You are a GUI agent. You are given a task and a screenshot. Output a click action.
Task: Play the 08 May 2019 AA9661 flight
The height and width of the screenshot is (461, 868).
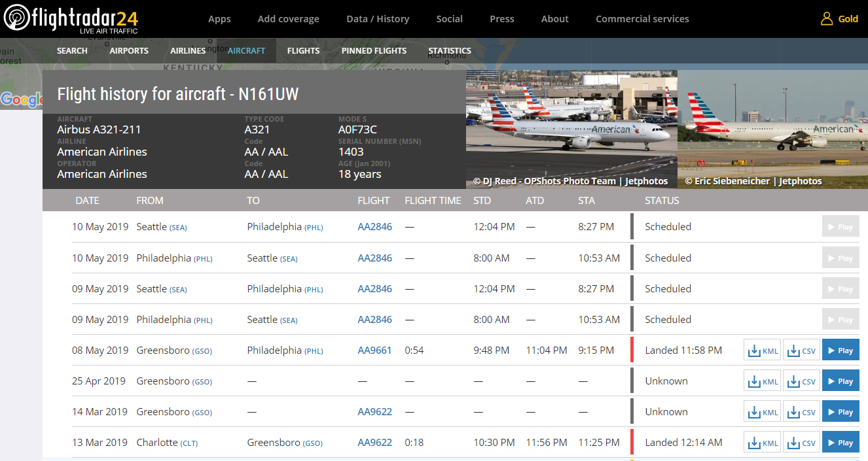[x=841, y=350]
